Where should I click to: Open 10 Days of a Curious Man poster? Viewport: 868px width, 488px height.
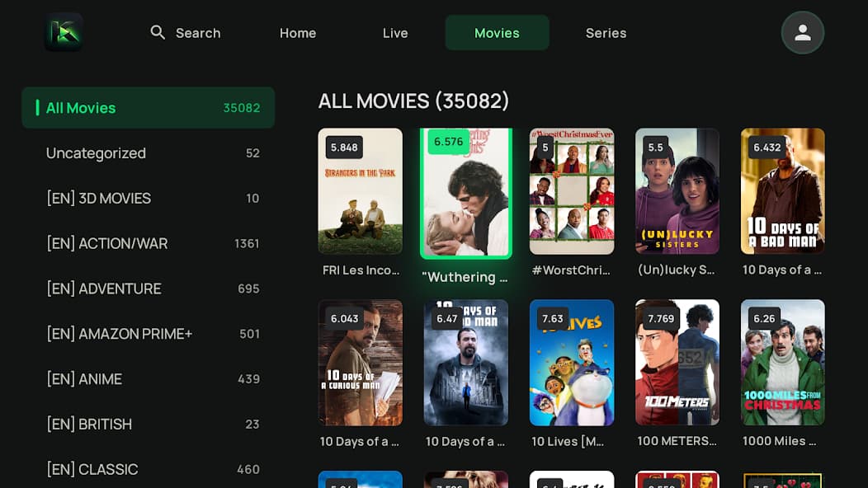361,363
